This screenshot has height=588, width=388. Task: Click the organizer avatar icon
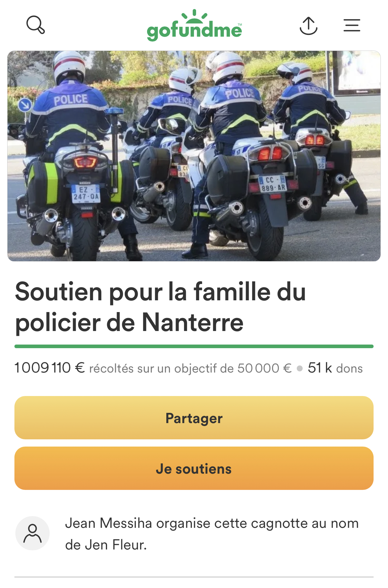32,533
